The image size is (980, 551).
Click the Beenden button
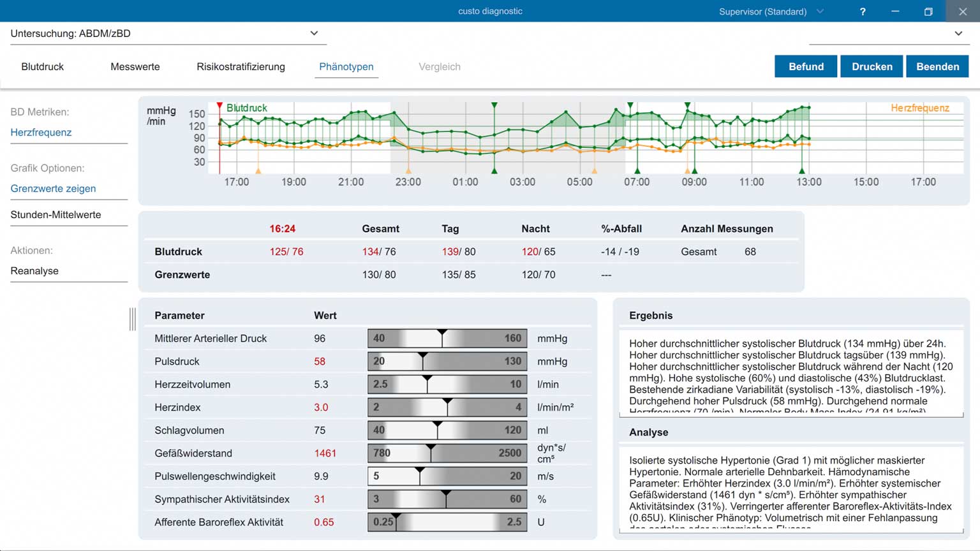(x=937, y=66)
